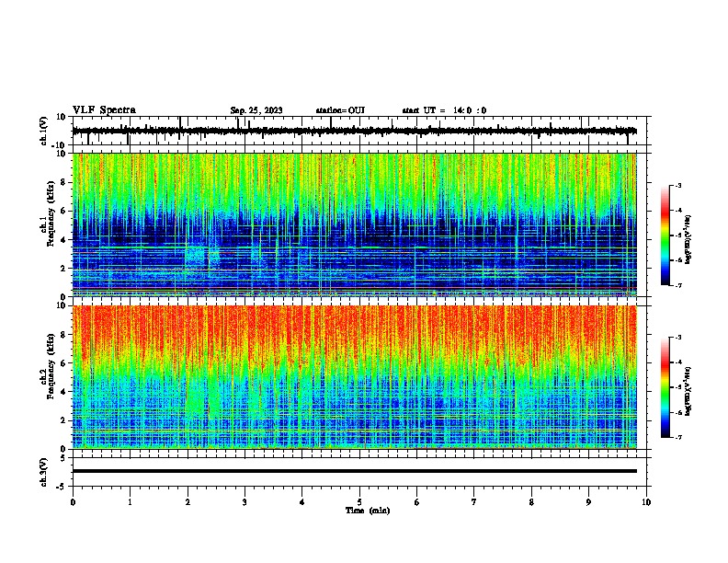Click the 'VLF Spectra' title text
Image resolution: width=728 pixels, height=563 pixels.
(104, 109)
